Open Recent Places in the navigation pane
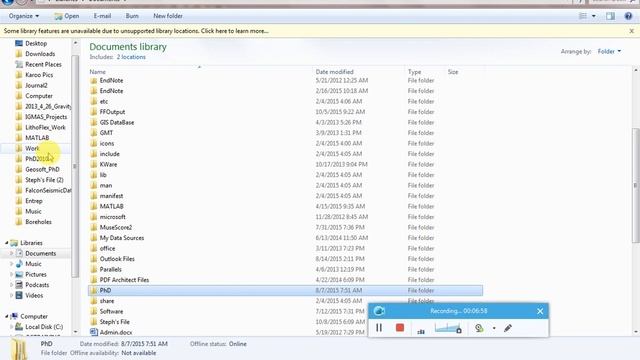Screen dimensions: 640x360 coord(43,64)
